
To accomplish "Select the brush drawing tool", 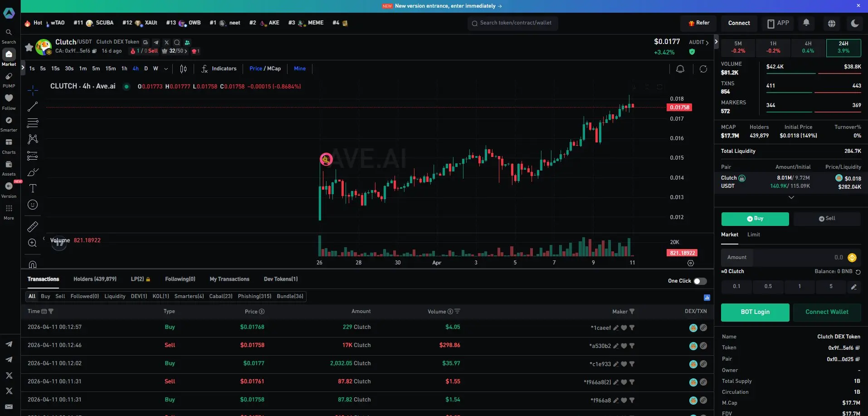I will coord(33,172).
